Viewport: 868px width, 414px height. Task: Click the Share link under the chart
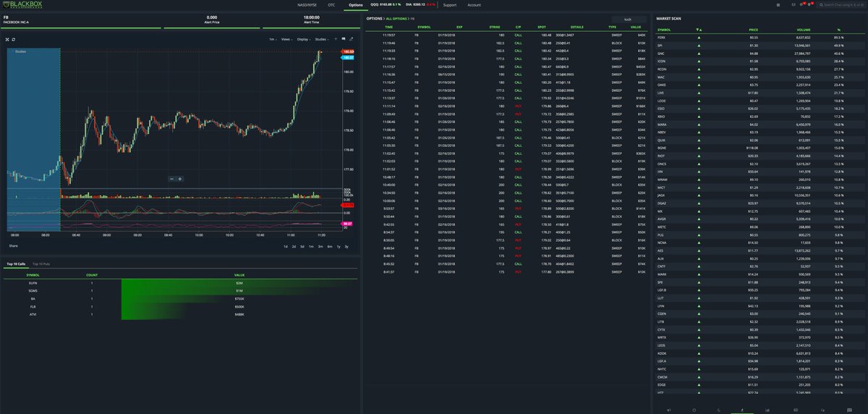click(12, 246)
